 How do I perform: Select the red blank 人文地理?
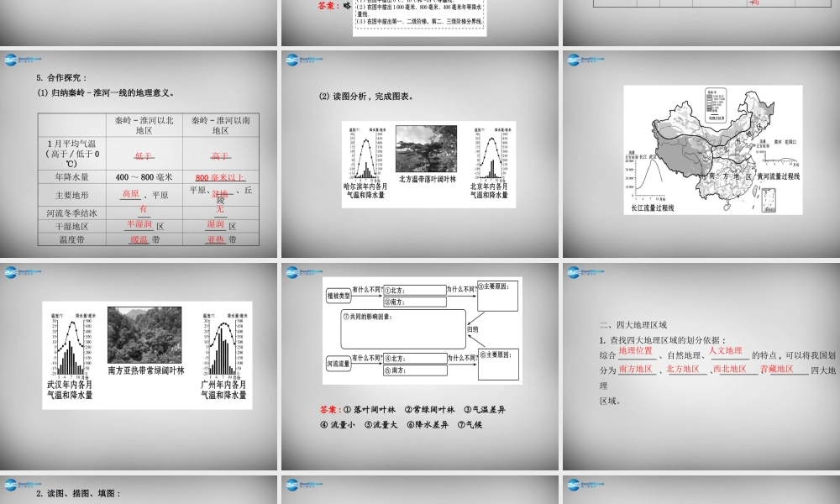point(726,351)
